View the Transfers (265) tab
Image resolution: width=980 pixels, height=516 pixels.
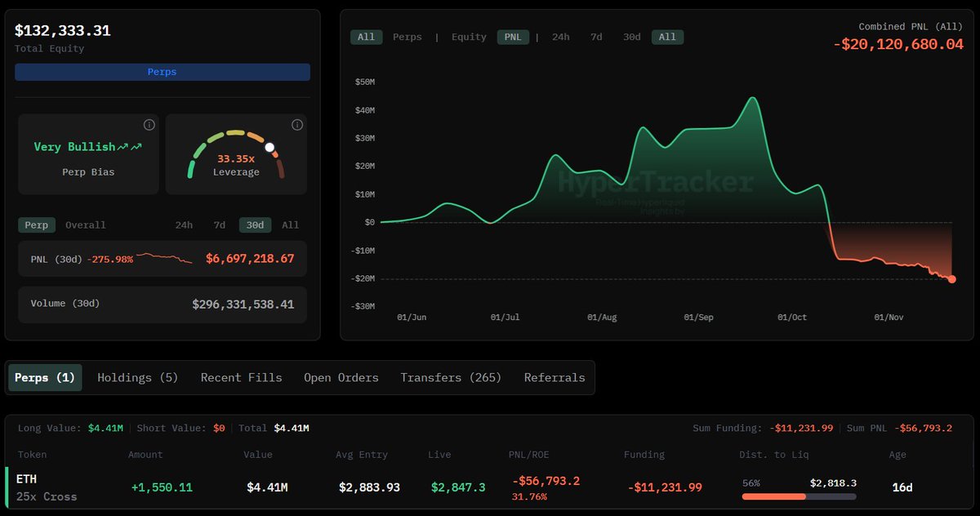(451, 378)
